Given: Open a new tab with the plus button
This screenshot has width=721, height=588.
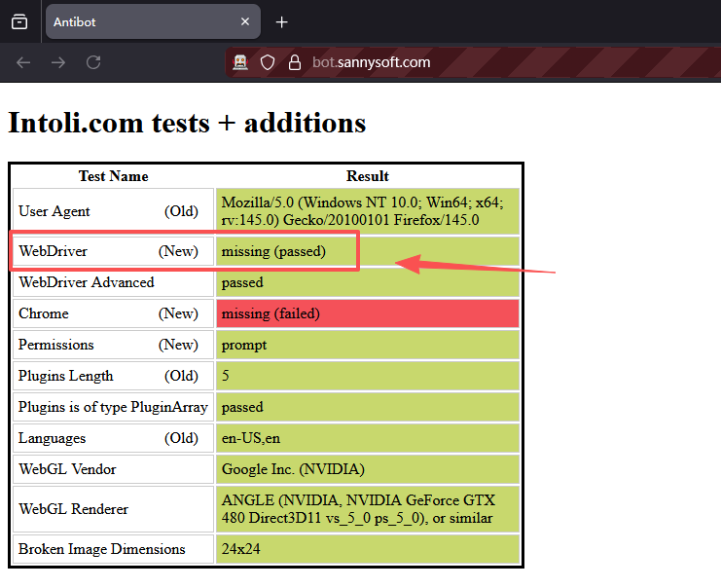Looking at the screenshot, I should coord(282,21).
